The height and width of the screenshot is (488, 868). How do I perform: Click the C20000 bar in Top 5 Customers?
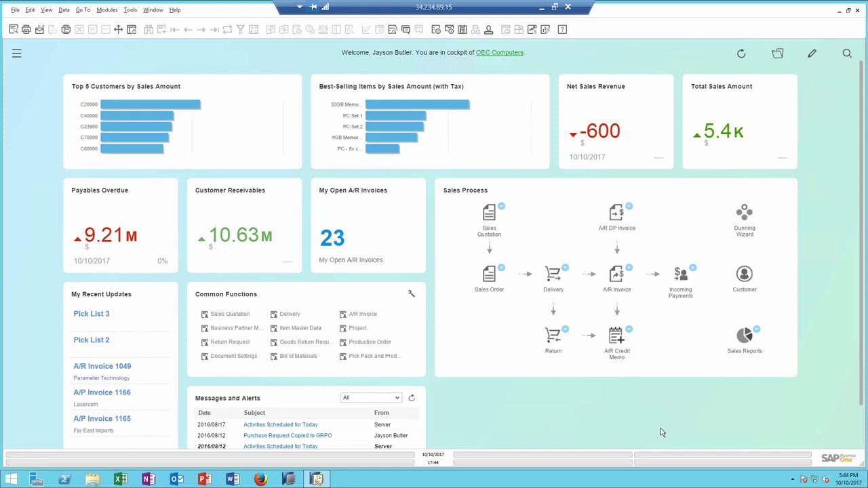(x=151, y=104)
